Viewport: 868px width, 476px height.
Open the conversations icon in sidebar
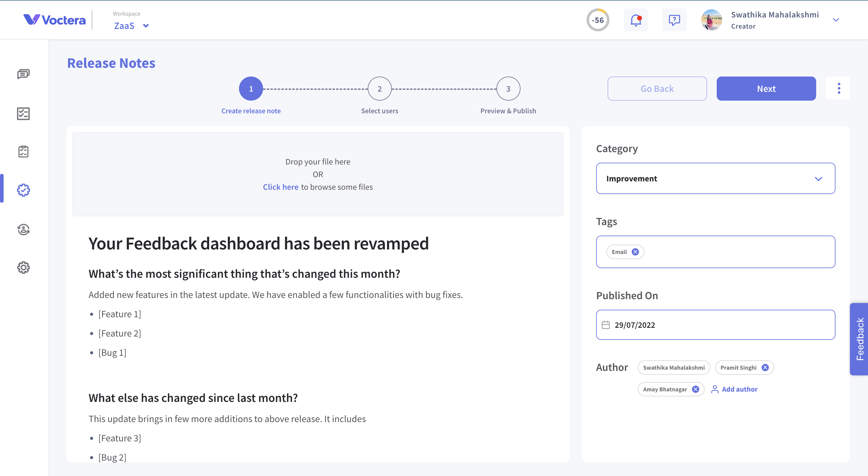(23, 74)
